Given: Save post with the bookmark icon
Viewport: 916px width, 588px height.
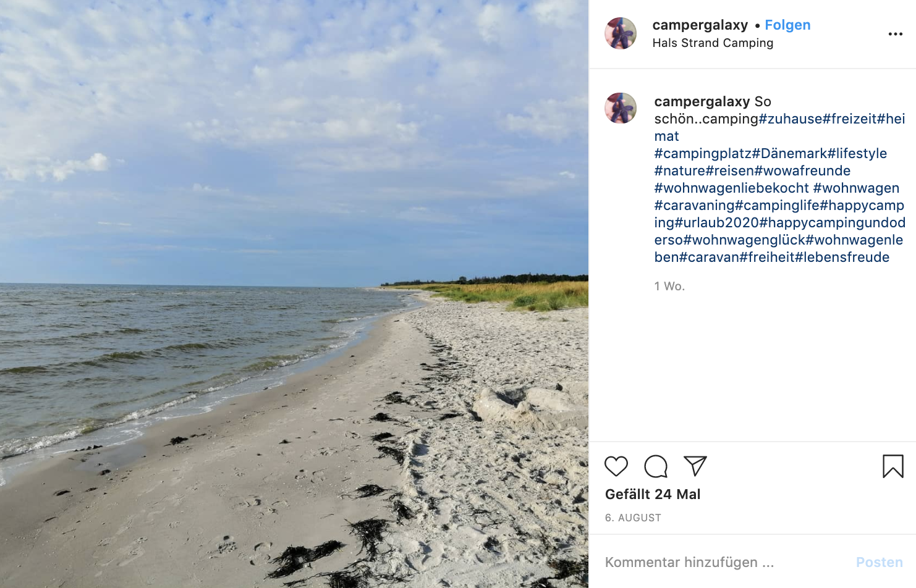Looking at the screenshot, I should pyautogui.click(x=893, y=466).
